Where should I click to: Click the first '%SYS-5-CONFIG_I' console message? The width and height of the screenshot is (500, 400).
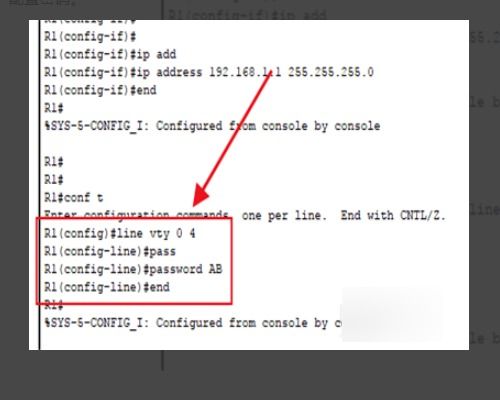(x=212, y=126)
